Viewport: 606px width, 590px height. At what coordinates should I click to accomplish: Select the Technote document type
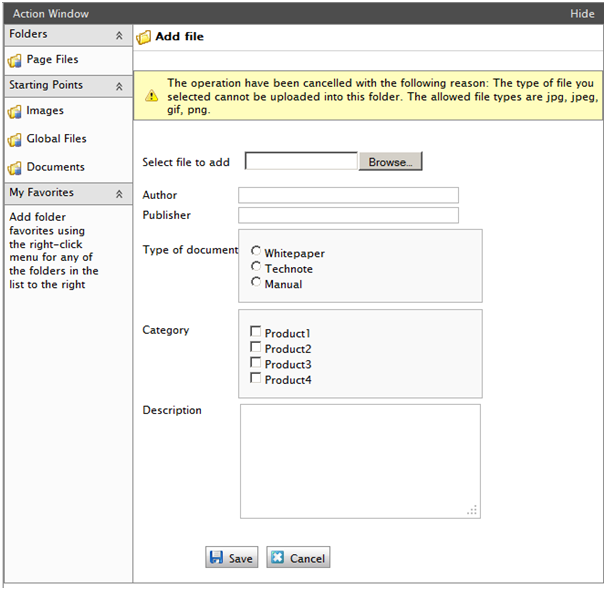pyautogui.click(x=257, y=267)
